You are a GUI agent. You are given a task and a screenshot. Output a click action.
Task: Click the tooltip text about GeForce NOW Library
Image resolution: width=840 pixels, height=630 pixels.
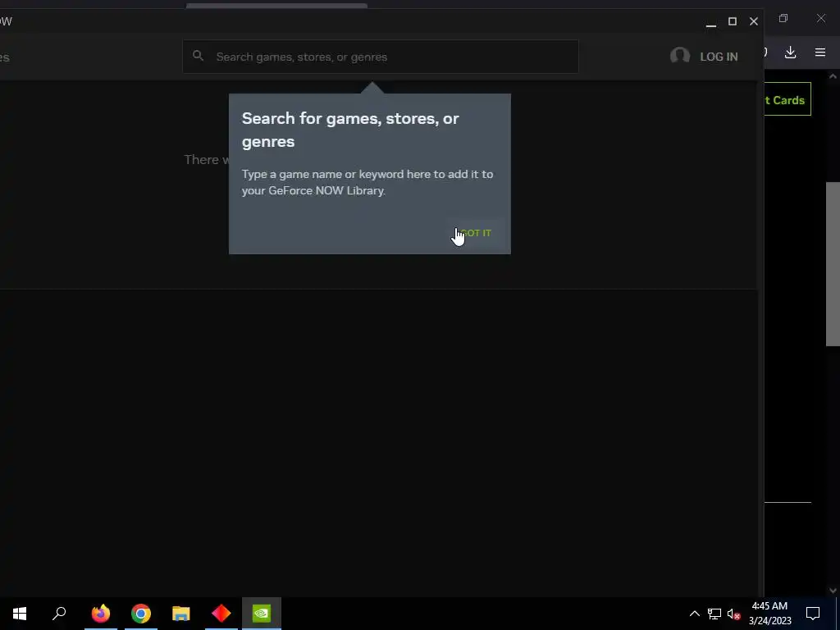pos(367,182)
